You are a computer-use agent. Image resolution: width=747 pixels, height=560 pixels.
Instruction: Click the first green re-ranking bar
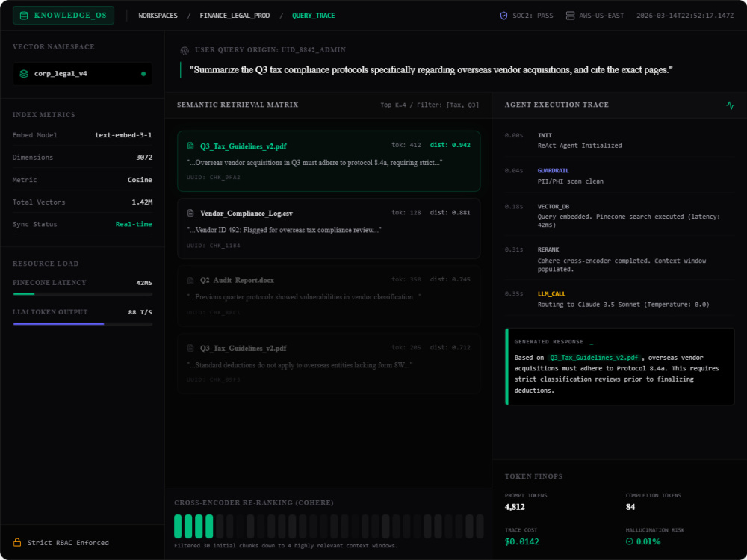click(179, 526)
